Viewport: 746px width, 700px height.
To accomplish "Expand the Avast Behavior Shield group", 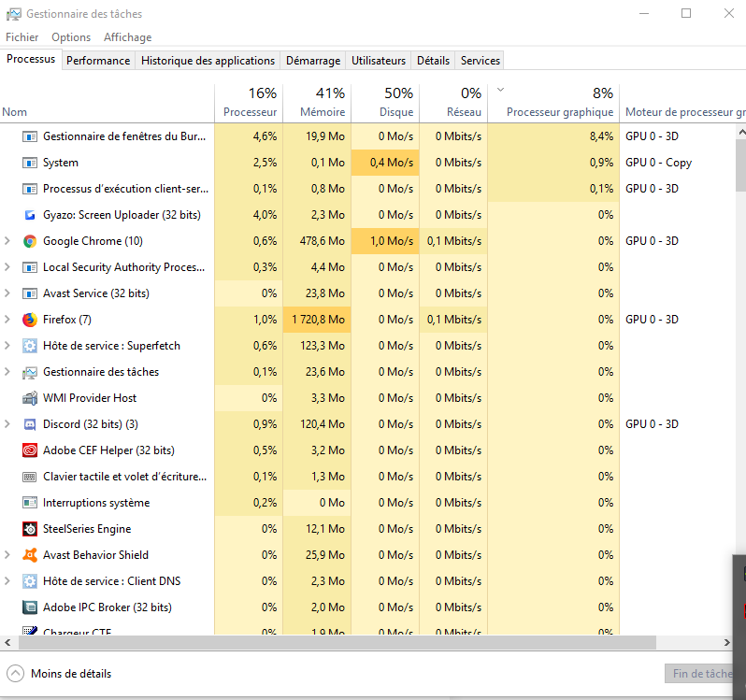I will coord(7,555).
